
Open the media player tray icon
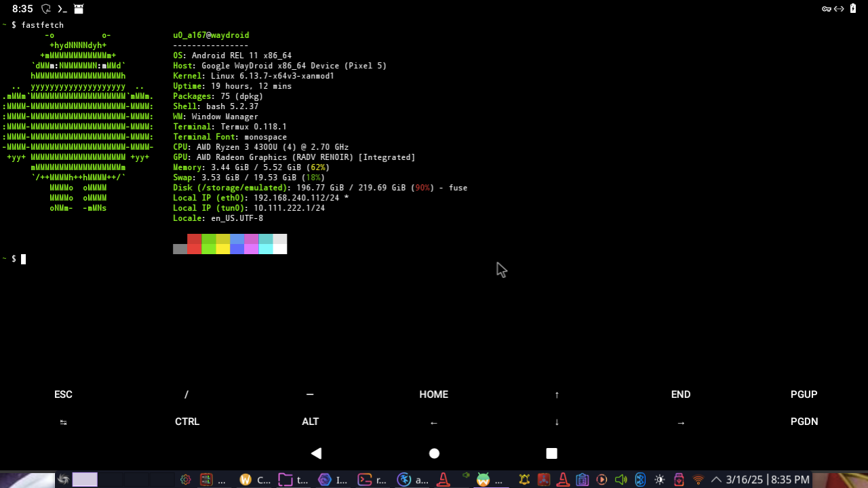coord(601,480)
